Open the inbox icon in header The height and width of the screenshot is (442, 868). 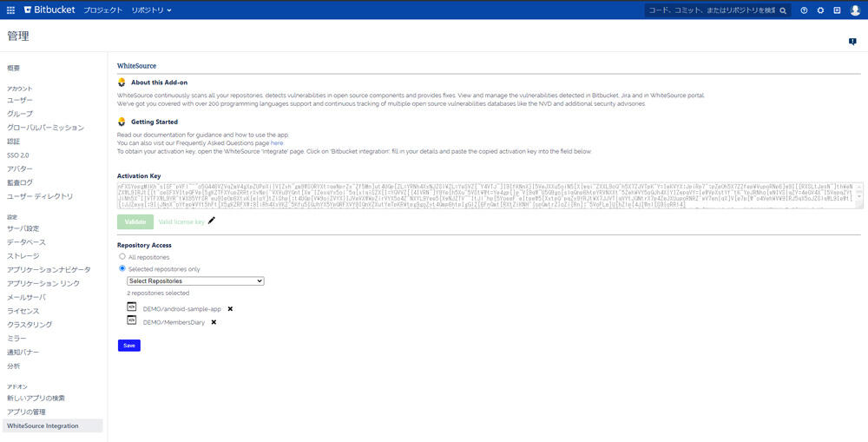[x=837, y=10]
